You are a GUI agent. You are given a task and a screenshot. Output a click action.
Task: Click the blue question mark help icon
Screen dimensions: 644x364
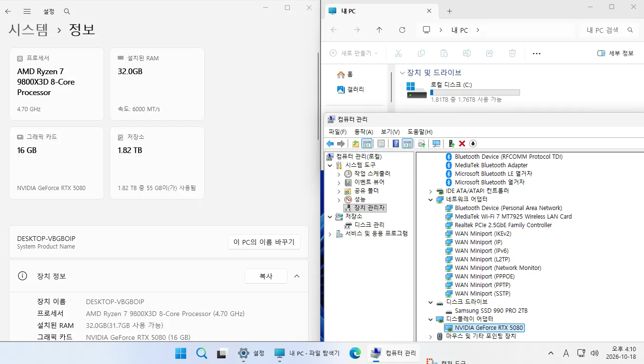pos(396,144)
